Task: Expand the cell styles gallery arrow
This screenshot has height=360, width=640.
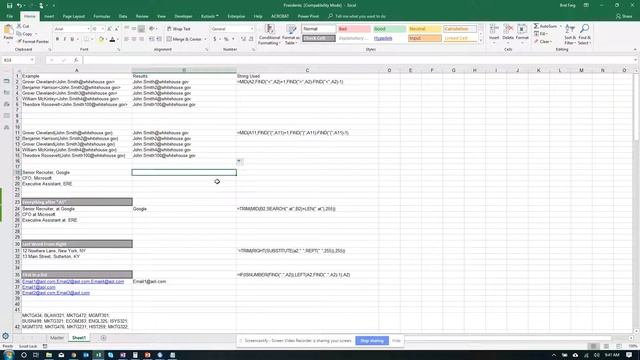Action: [x=480, y=41]
